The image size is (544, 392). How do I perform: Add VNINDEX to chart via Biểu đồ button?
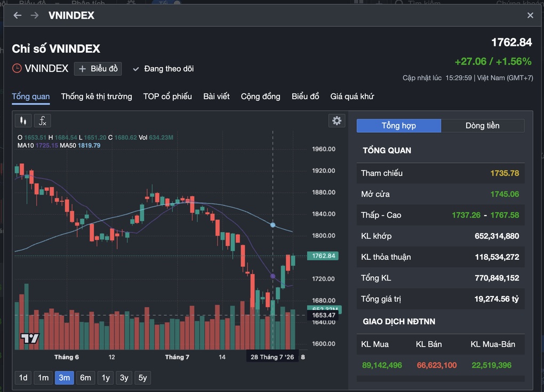[98, 69]
